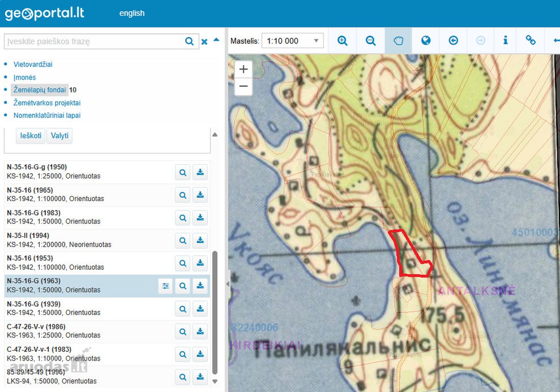The image size is (560, 392).
Task: Open settings sliders for N-35-16-G (1963)
Action: click(165, 286)
